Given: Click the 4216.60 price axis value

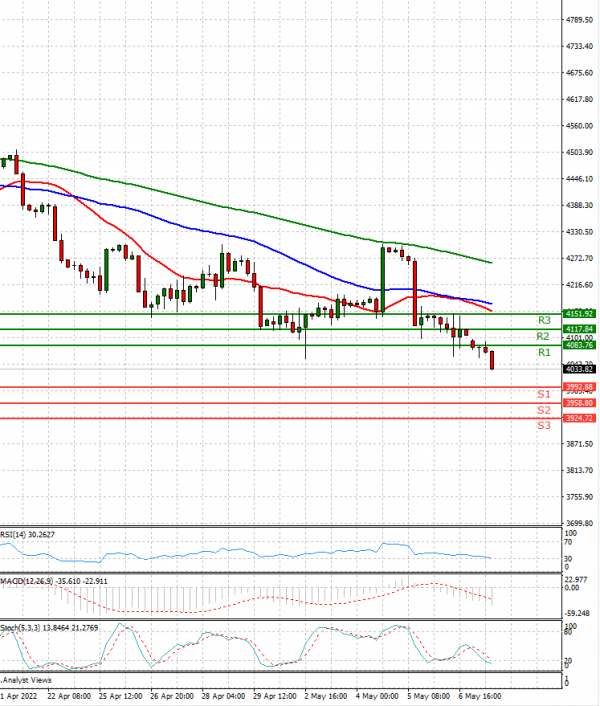Looking at the screenshot, I should [x=579, y=285].
